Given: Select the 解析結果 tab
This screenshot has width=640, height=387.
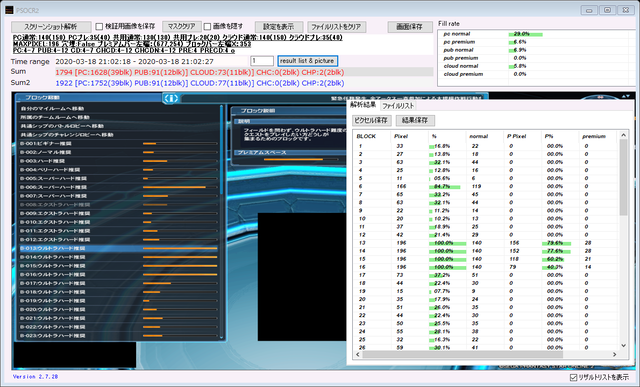Looking at the screenshot, I should [x=363, y=105].
